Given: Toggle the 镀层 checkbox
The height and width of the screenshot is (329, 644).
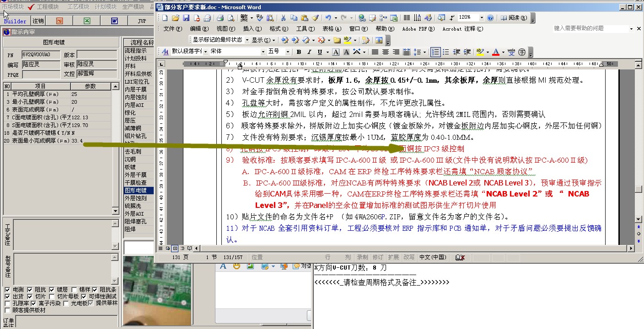Looking at the screenshot, I should point(52,290).
